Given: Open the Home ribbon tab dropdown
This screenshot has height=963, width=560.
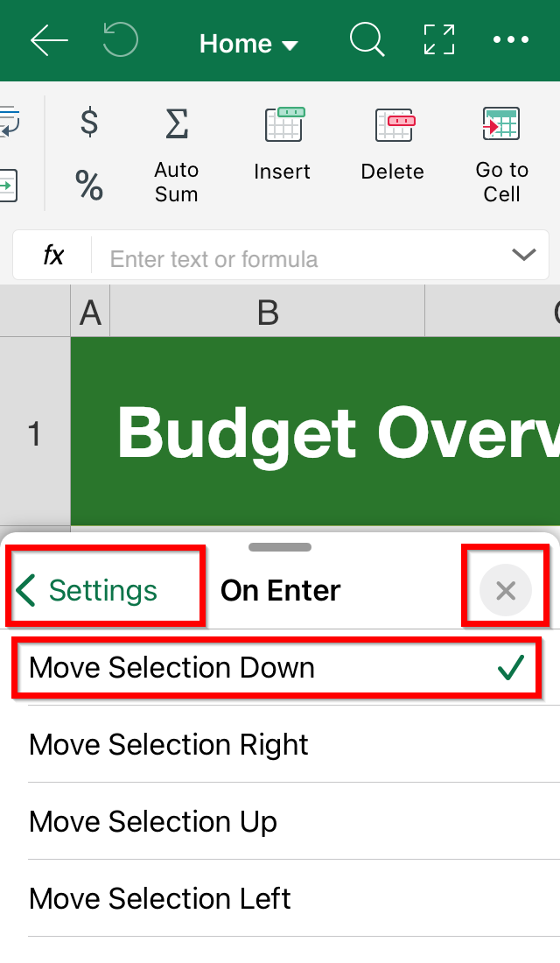Looking at the screenshot, I should (x=248, y=44).
